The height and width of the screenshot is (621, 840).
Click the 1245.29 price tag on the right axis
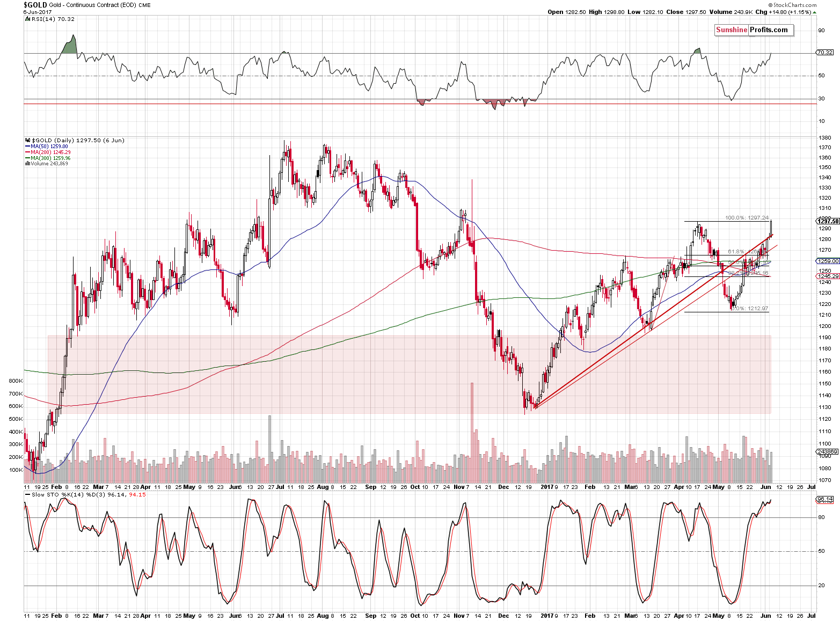828,276
